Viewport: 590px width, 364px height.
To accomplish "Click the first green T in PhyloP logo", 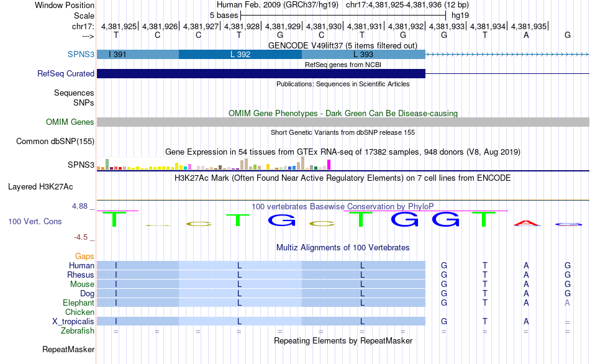I will [114, 219].
